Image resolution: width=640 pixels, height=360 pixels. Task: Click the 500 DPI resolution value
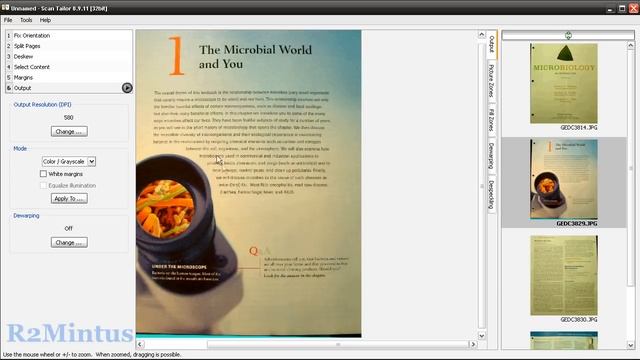click(69, 118)
